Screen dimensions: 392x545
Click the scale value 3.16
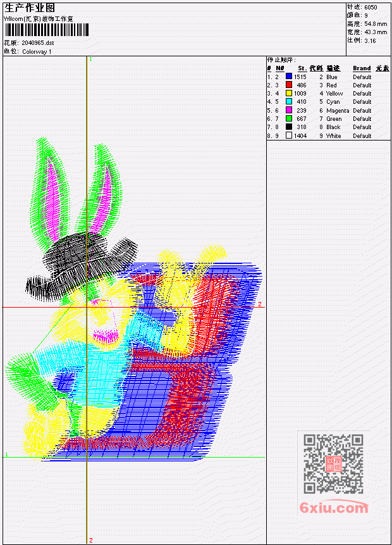(370, 41)
